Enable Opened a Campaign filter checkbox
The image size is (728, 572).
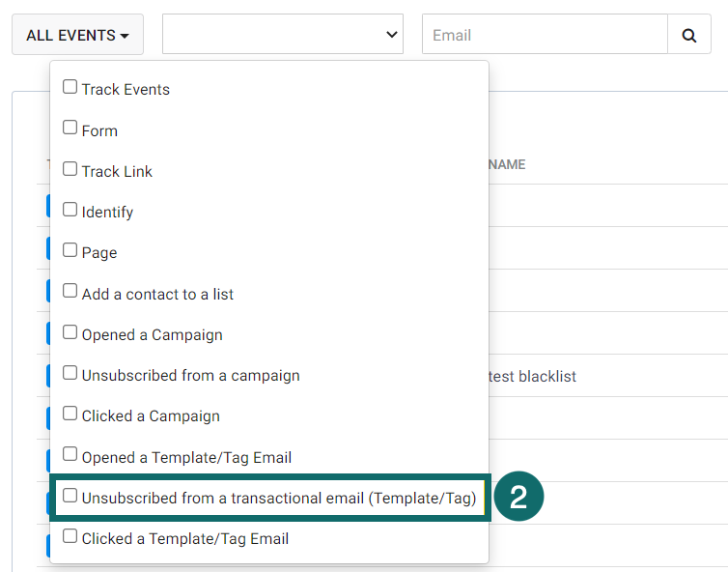coord(70,332)
